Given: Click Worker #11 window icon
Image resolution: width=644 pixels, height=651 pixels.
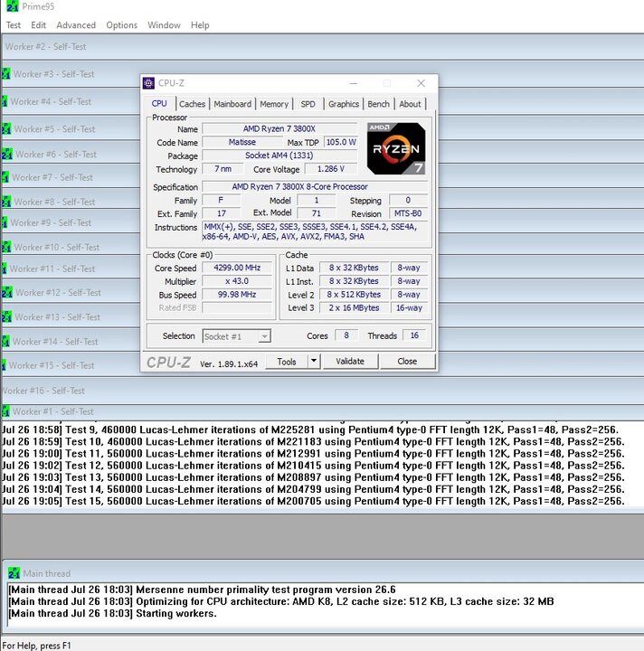Looking at the screenshot, I should click(5, 269).
